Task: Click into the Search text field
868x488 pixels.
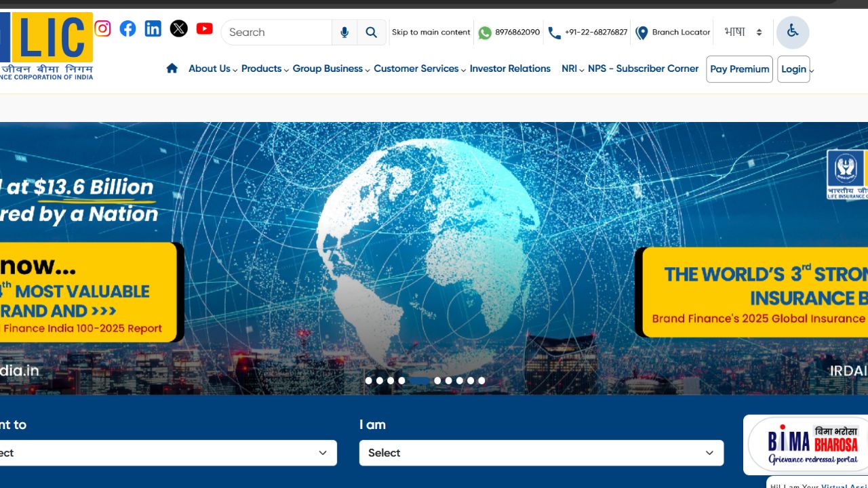Action: point(277,33)
